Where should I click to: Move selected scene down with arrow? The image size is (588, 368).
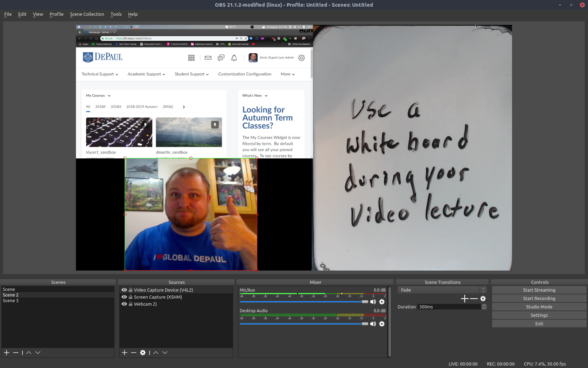click(x=38, y=353)
